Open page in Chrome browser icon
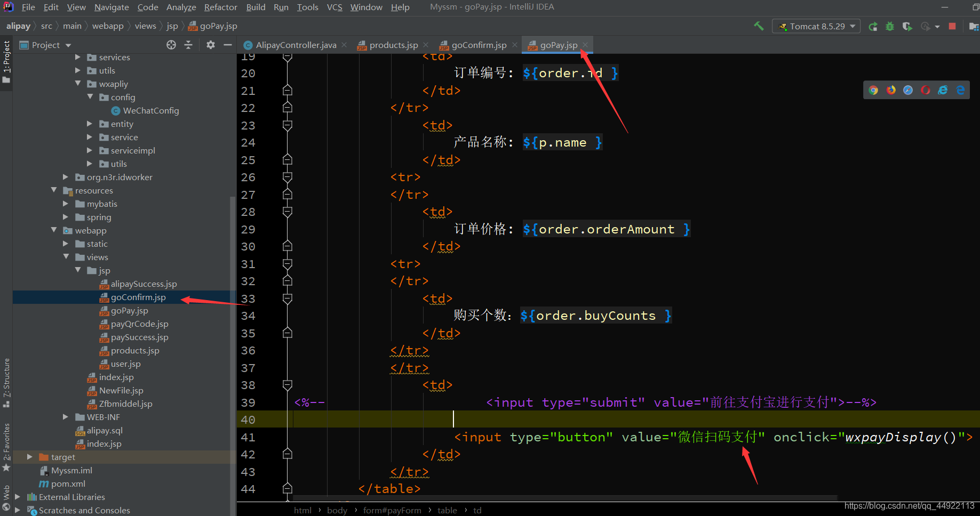 click(873, 90)
